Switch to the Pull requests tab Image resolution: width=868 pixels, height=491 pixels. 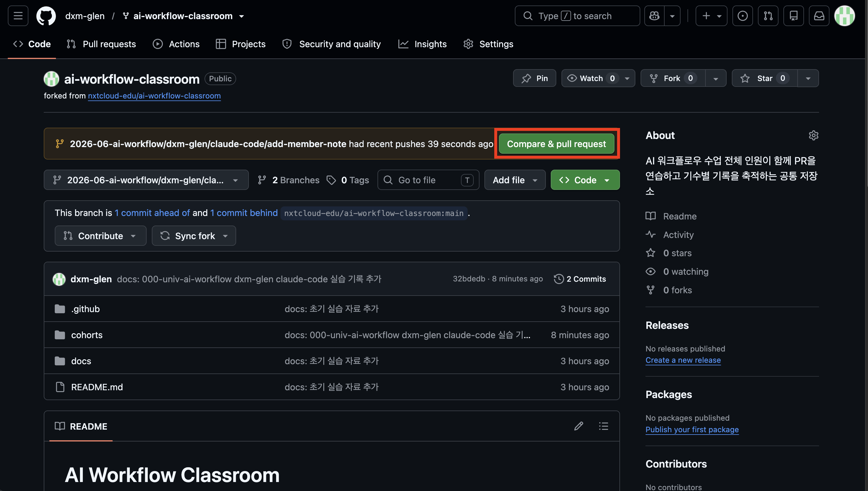click(101, 44)
